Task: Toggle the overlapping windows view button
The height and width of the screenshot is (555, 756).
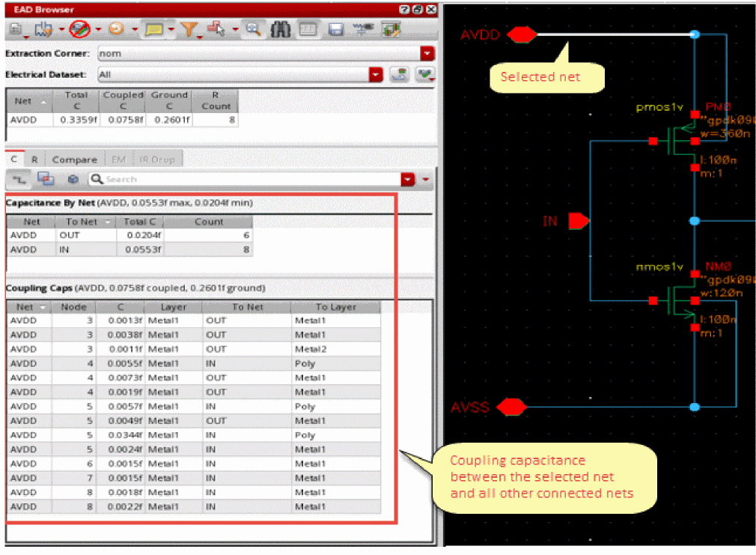Action: tap(45, 180)
